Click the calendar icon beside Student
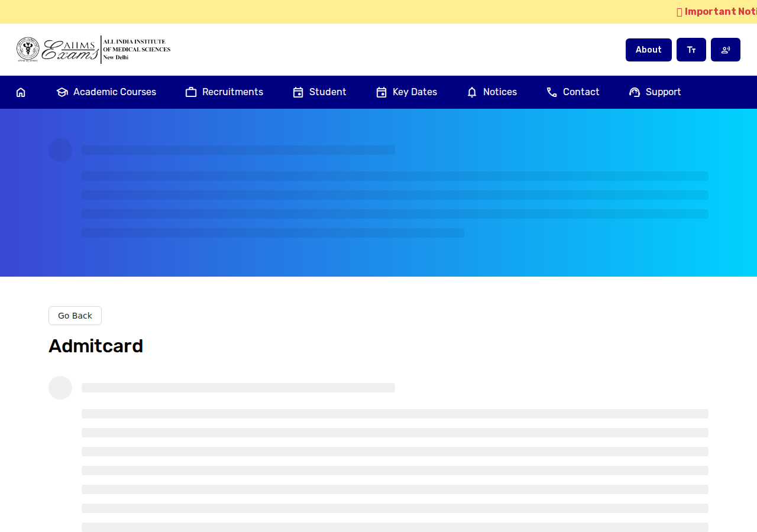Image resolution: width=757 pixels, height=532 pixels. pyautogui.click(x=298, y=92)
